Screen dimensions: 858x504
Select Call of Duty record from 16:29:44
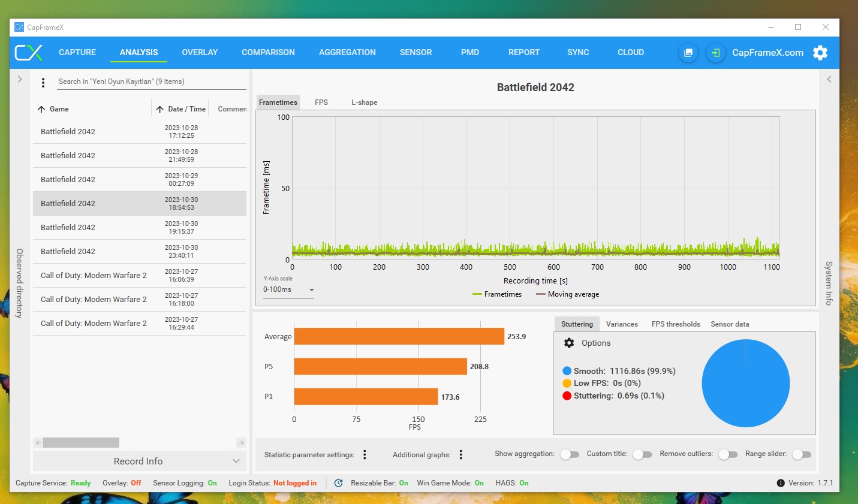pyautogui.click(x=140, y=324)
